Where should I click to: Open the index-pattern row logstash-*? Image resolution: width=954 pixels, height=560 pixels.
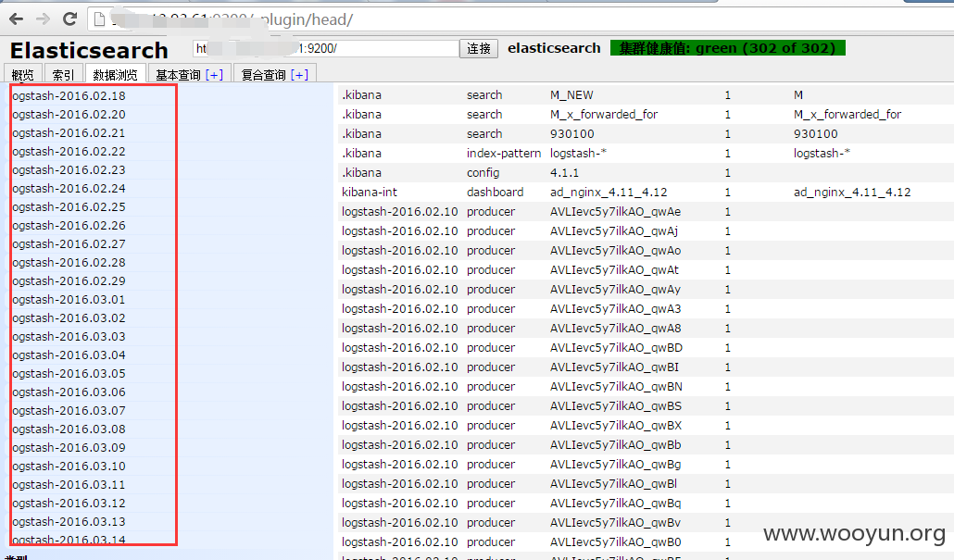tap(646, 154)
